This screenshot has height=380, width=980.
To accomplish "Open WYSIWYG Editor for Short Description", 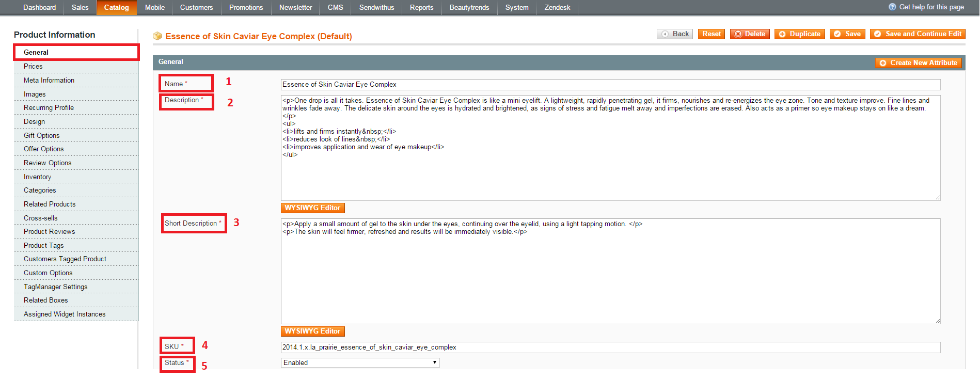I will point(312,331).
